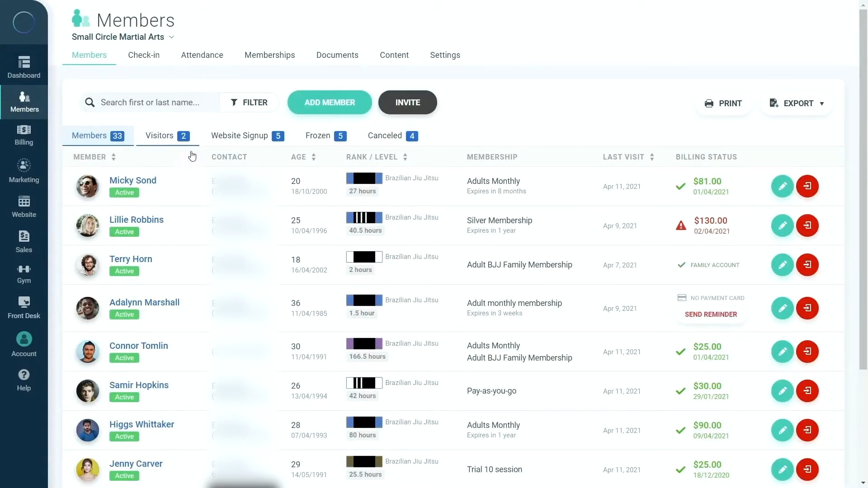Screen dimensions: 868x488
Task: Click the 166.5 hours badge
Action: (367, 357)
